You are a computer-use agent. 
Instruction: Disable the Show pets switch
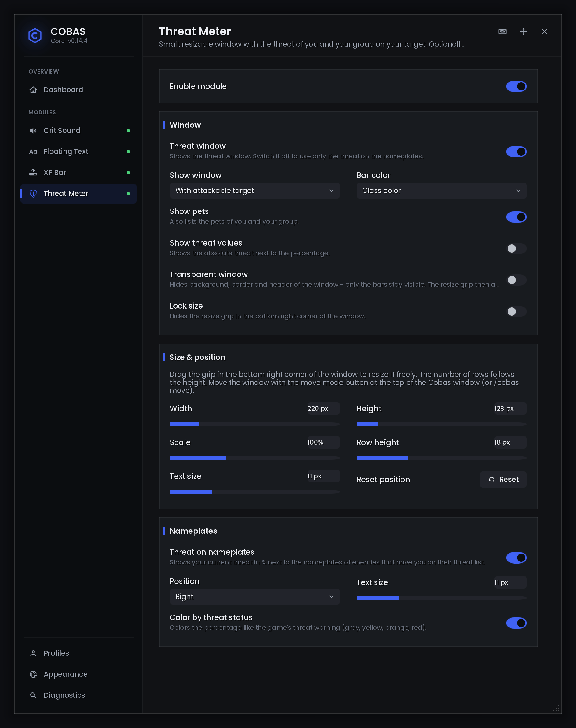516,217
